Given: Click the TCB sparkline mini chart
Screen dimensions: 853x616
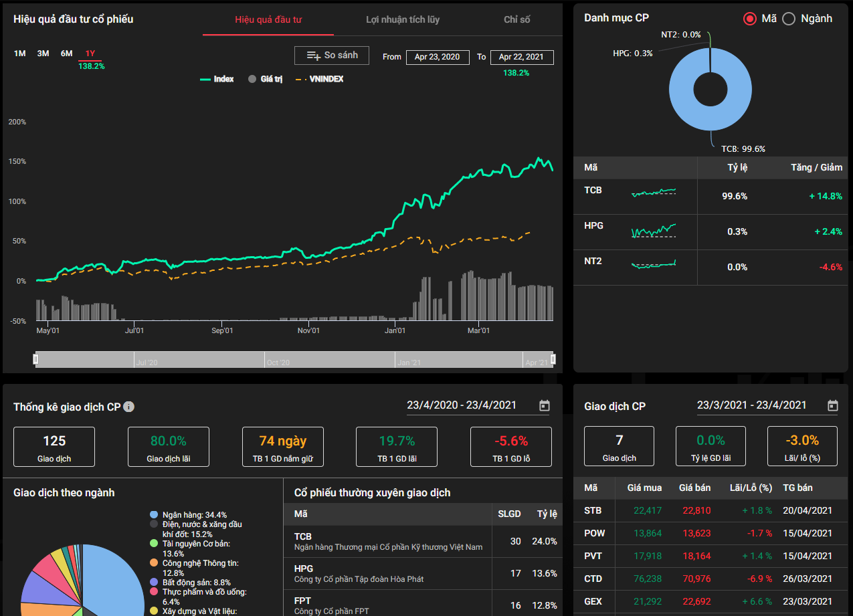Looking at the screenshot, I should (x=654, y=193).
